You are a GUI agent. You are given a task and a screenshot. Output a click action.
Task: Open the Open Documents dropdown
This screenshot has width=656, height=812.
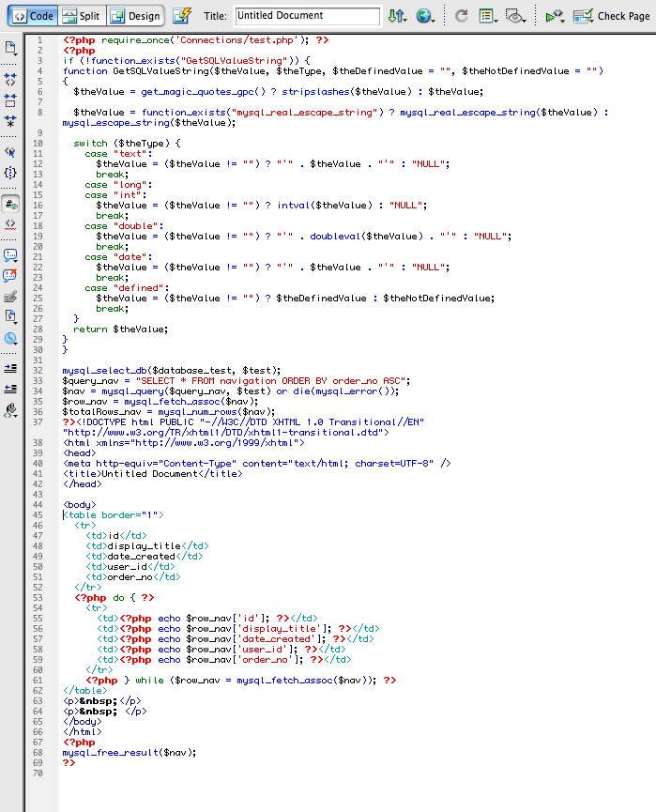(x=10, y=48)
